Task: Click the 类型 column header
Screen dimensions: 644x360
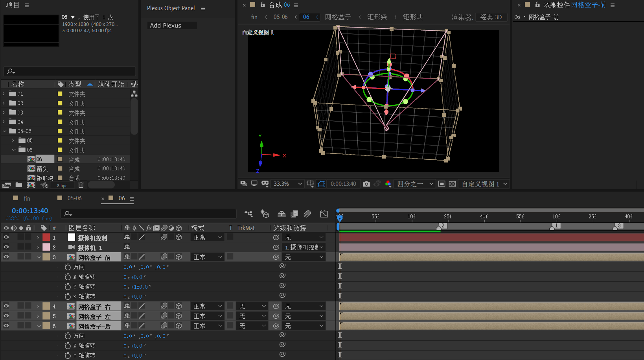Action: click(x=75, y=84)
